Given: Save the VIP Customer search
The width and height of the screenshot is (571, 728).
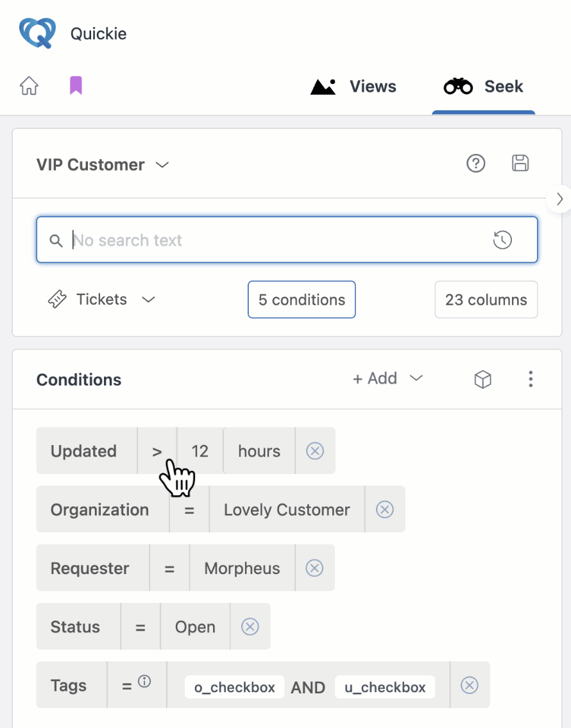Looking at the screenshot, I should tap(520, 164).
